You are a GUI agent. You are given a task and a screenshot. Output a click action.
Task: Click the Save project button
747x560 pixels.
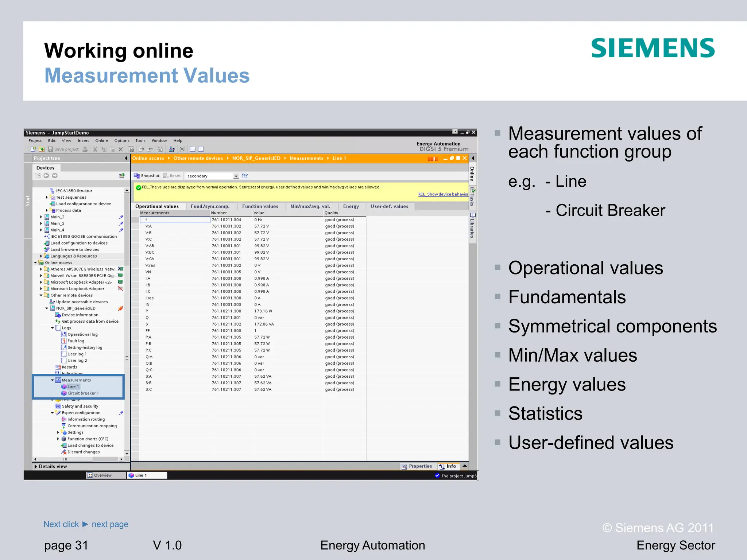click(x=63, y=149)
